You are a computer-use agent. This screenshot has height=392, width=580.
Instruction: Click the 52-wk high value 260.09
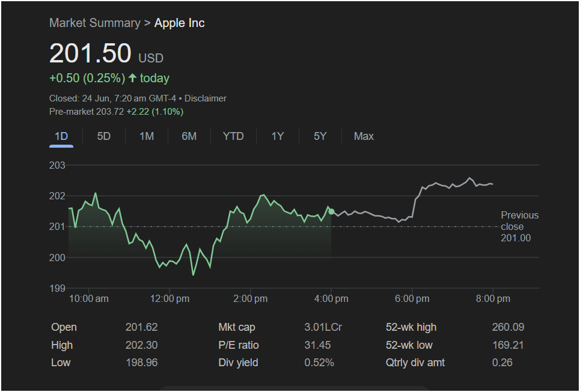(x=508, y=327)
